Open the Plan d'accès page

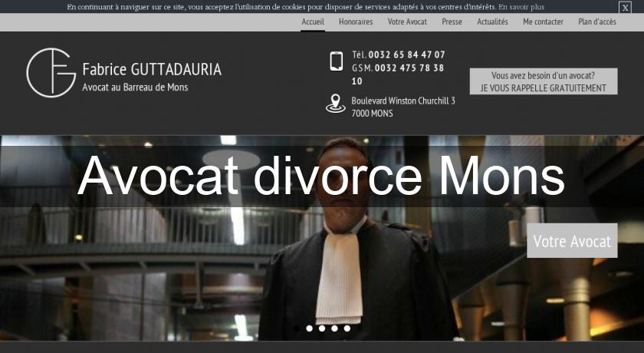click(x=596, y=21)
